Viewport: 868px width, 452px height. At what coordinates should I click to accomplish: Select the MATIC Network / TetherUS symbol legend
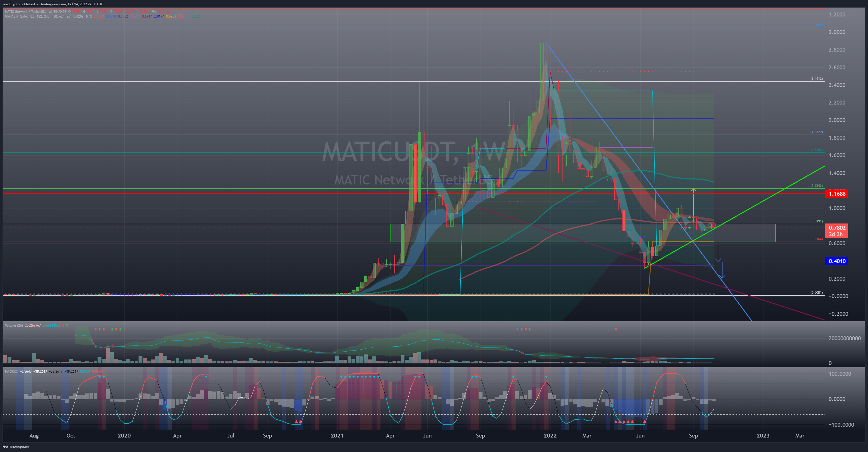(35, 11)
